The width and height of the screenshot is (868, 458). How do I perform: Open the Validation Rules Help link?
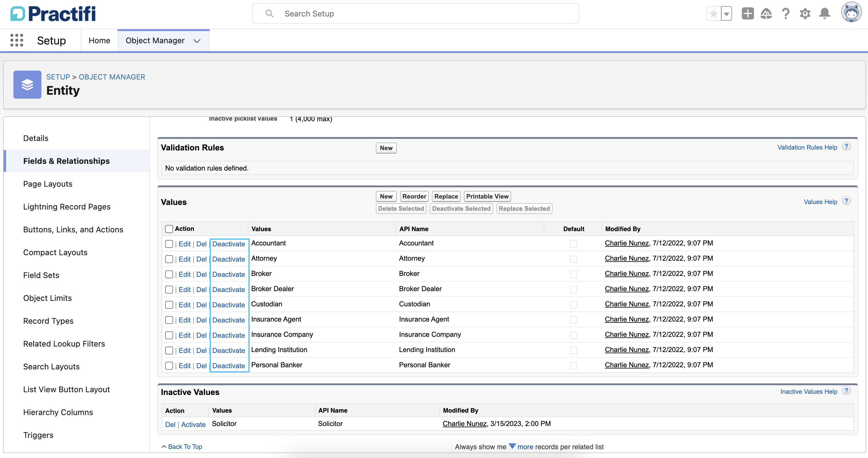click(x=807, y=147)
